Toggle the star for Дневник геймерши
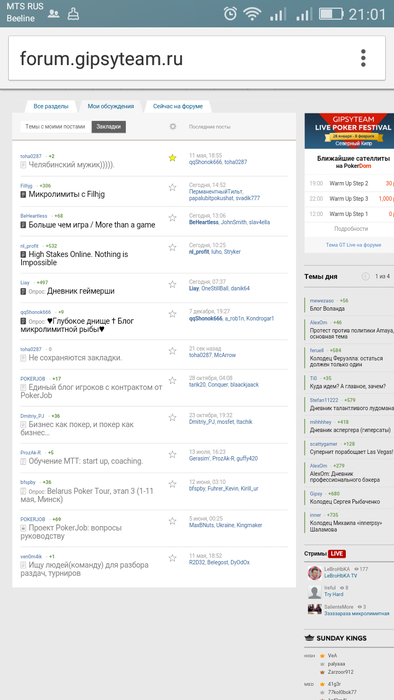 click(172, 284)
